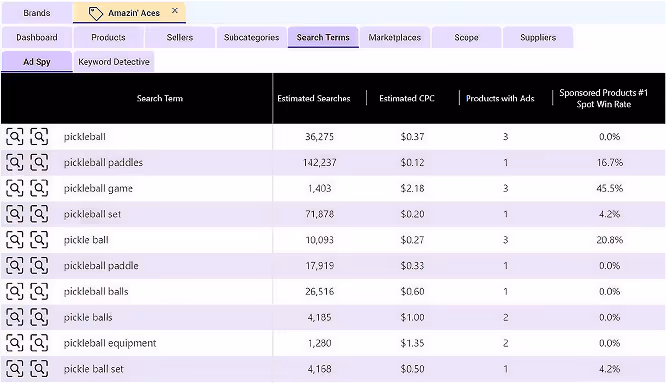Image resolution: width=666 pixels, height=383 pixels.
Task: Close the Amazin' Aces brand tab
Action: [175, 11]
